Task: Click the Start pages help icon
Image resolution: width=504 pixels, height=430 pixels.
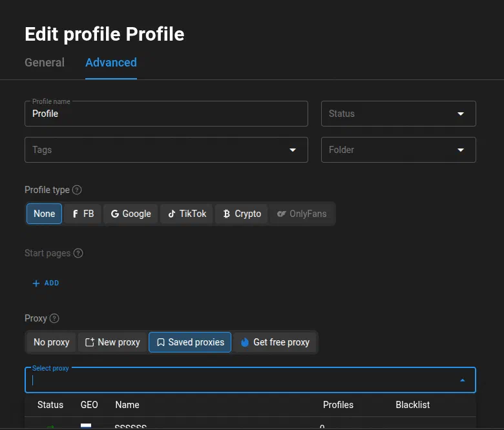Action: pos(78,253)
